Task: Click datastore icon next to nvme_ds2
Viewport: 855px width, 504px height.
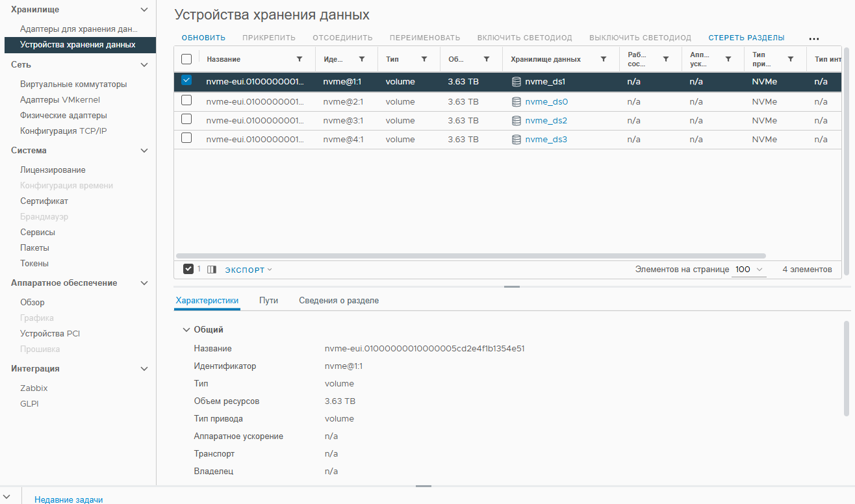Action: click(x=517, y=121)
